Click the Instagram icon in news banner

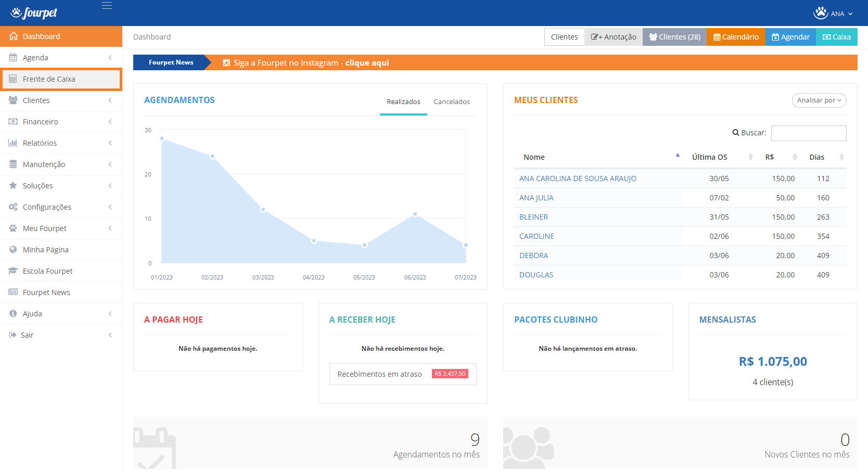(x=226, y=63)
